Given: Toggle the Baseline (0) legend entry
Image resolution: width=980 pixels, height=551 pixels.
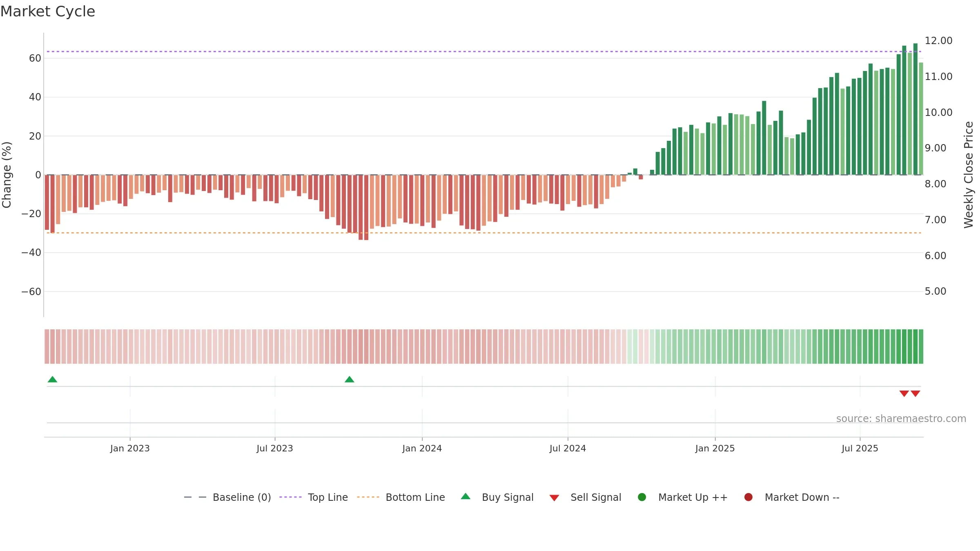Looking at the screenshot, I should (x=227, y=497).
